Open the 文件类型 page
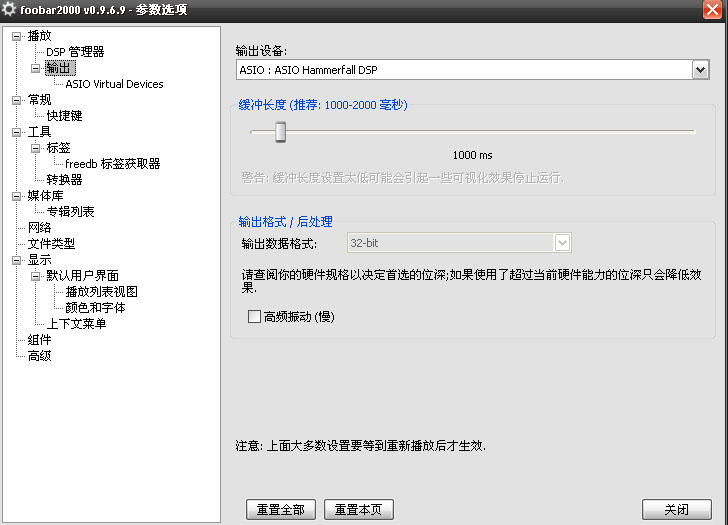This screenshot has height=525, width=728. point(52,244)
